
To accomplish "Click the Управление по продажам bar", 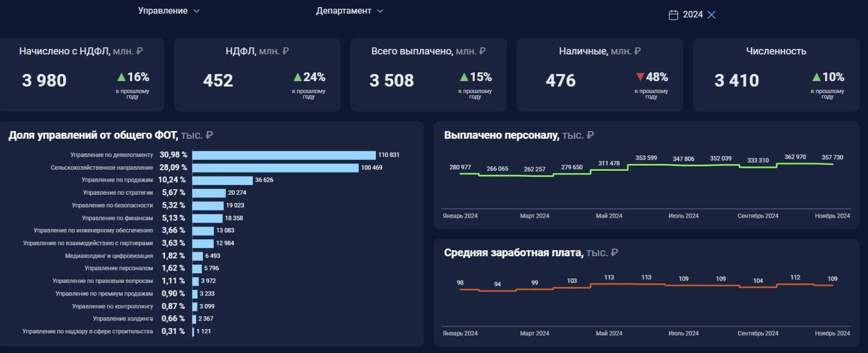I will click(x=222, y=180).
